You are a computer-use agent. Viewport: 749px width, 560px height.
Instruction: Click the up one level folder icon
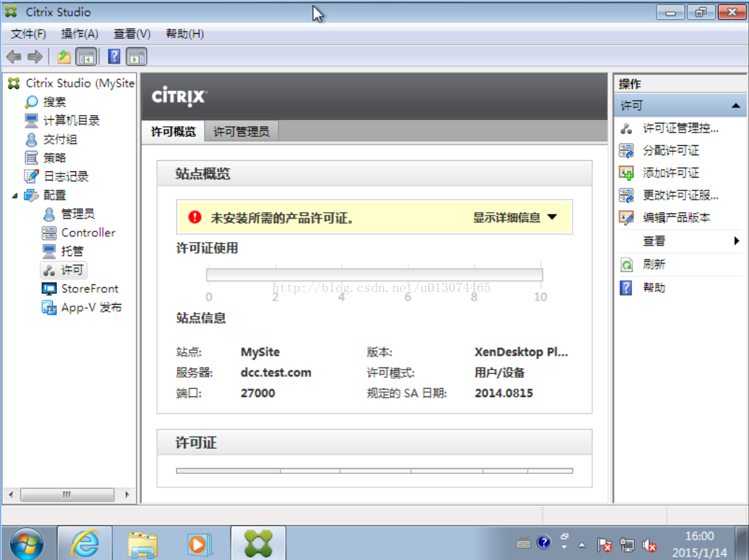point(63,57)
